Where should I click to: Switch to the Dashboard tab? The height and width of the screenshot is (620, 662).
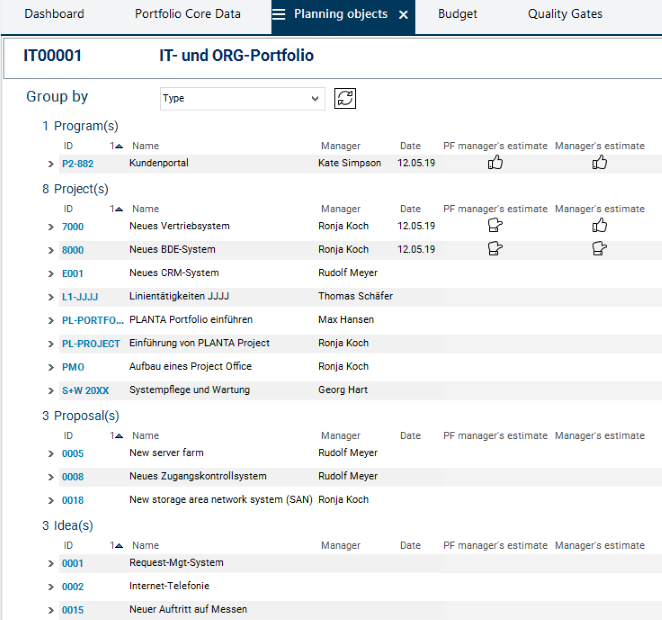54,14
